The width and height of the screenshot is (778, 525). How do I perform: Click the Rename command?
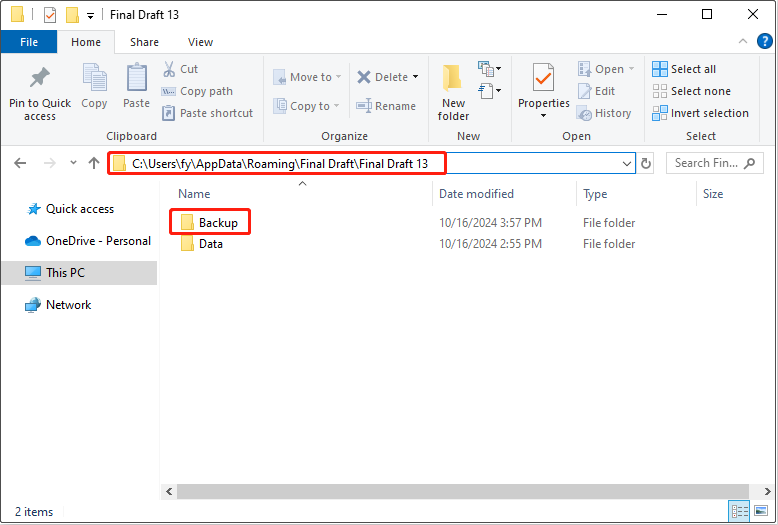(x=386, y=106)
